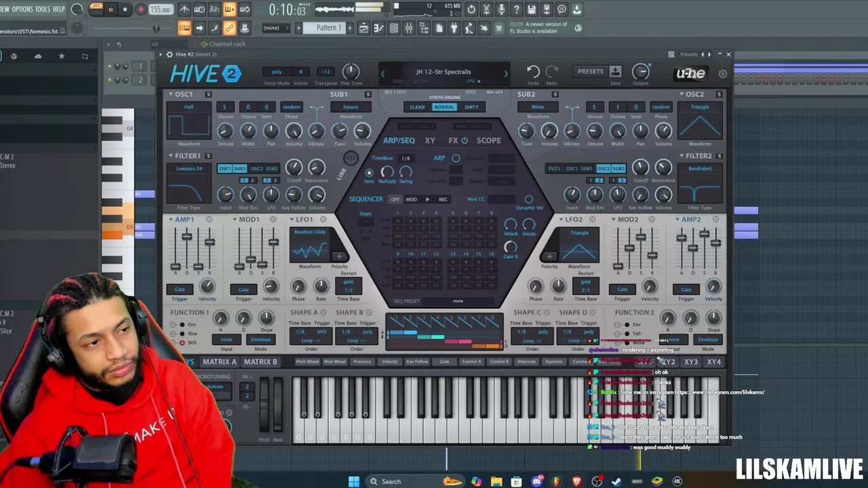Set sequencer mode to REC

point(443,199)
